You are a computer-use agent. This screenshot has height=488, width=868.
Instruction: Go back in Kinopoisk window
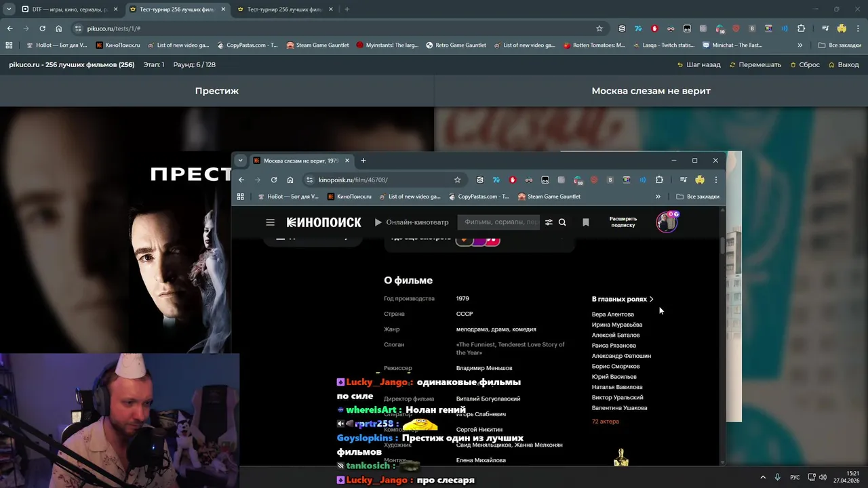[241, 180]
